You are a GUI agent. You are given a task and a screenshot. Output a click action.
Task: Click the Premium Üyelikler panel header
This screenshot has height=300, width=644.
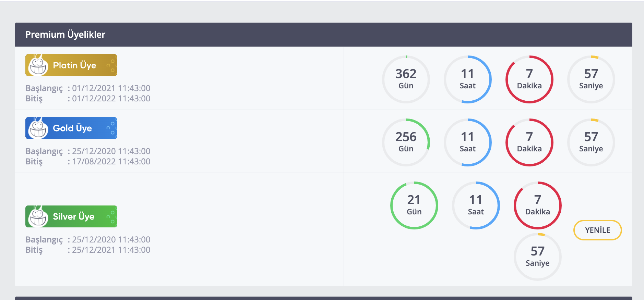[324, 35]
